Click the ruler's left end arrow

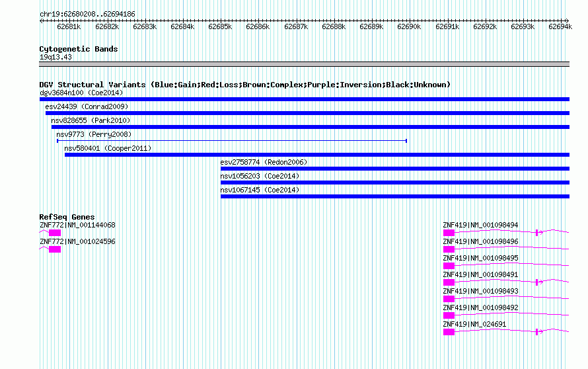[x=42, y=20]
